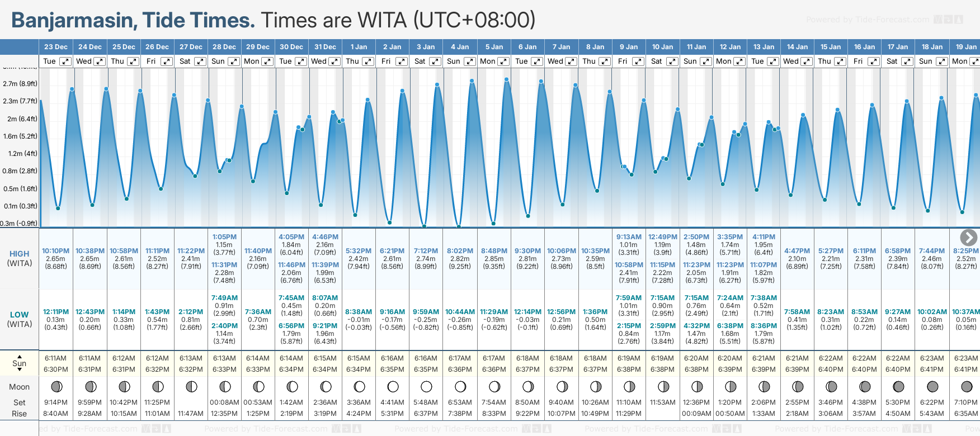This screenshot has width=980, height=436.
Task: Select the 10 Jan date header
Action: tap(663, 47)
